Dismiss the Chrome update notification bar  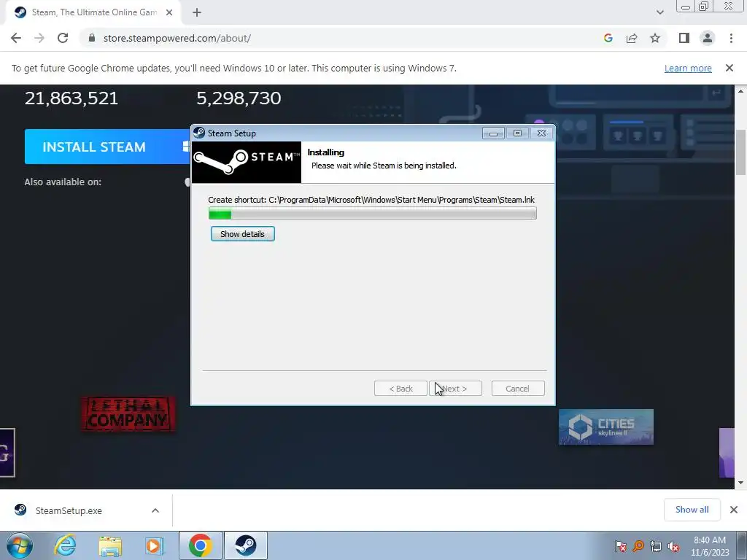click(x=729, y=68)
